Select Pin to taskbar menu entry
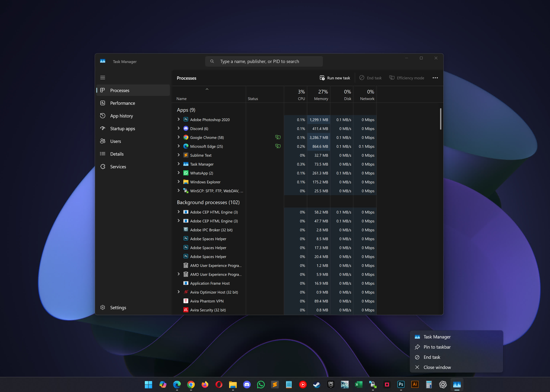The image size is (550, 392). click(x=437, y=347)
